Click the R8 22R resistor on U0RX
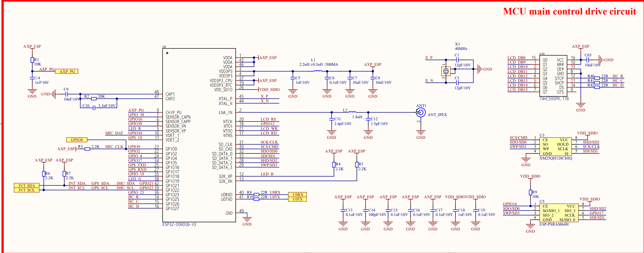Screen dimensions: 644x253 click(x=257, y=195)
